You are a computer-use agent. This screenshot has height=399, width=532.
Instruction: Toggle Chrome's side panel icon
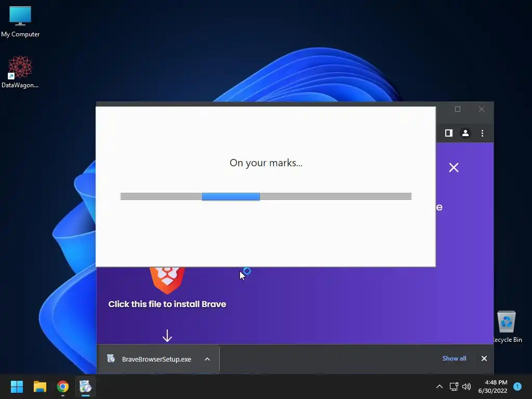click(449, 133)
